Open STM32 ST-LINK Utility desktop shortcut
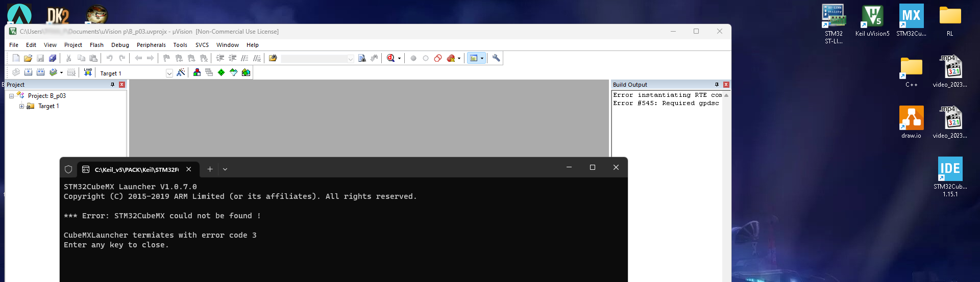The height and width of the screenshot is (282, 980). click(x=834, y=24)
